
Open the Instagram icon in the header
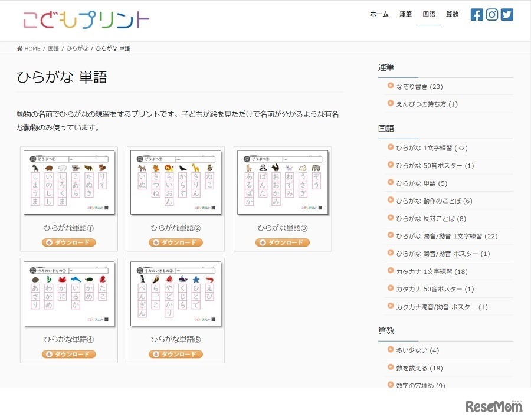click(491, 14)
